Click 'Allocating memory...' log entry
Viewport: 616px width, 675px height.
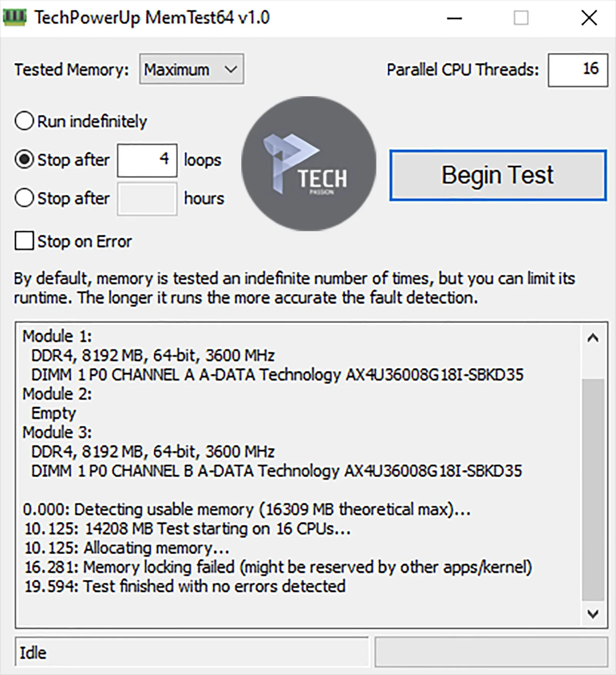point(127,548)
